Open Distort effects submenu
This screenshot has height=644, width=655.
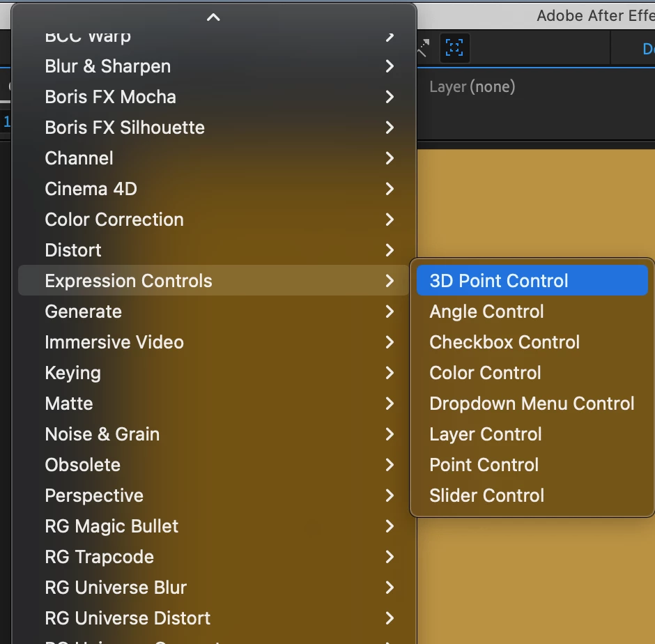pyautogui.click(x=213, y=250)
